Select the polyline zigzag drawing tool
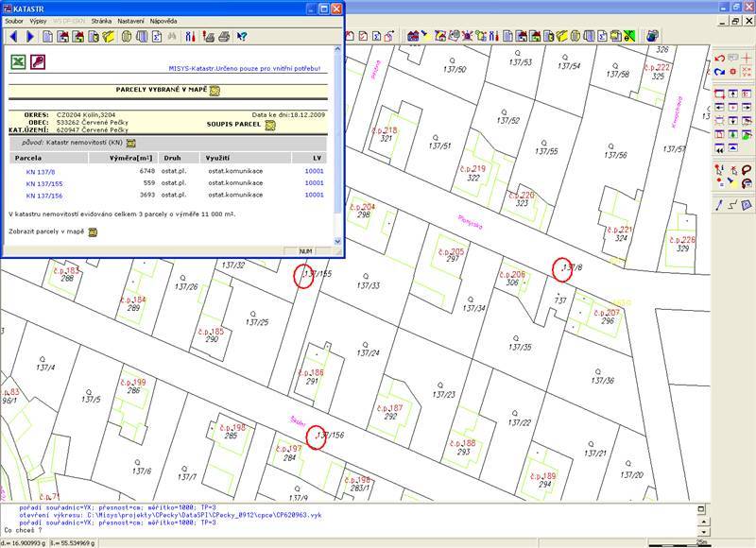 click(733, 205)
